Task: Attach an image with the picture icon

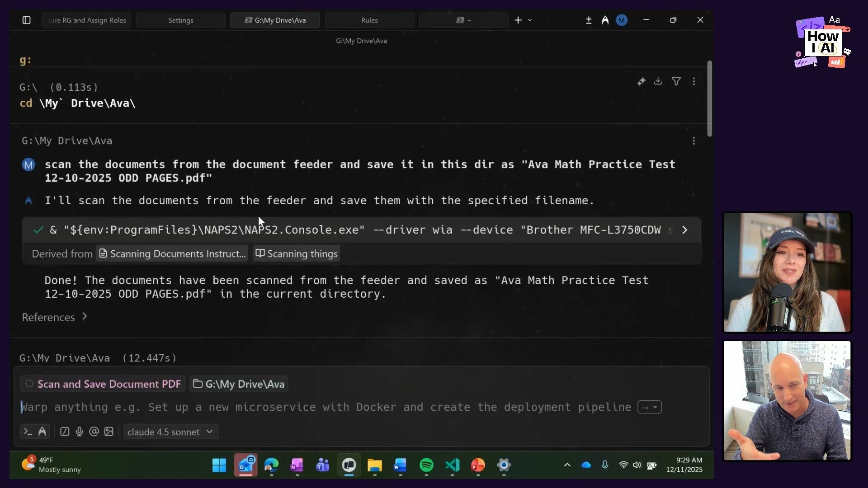Action: [x=109, y=432]
